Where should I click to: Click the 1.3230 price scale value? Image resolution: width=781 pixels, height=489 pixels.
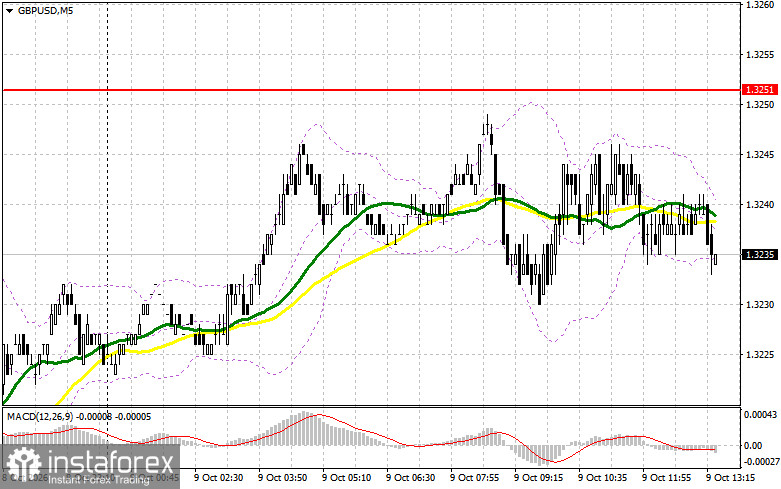tap(760, 305)
